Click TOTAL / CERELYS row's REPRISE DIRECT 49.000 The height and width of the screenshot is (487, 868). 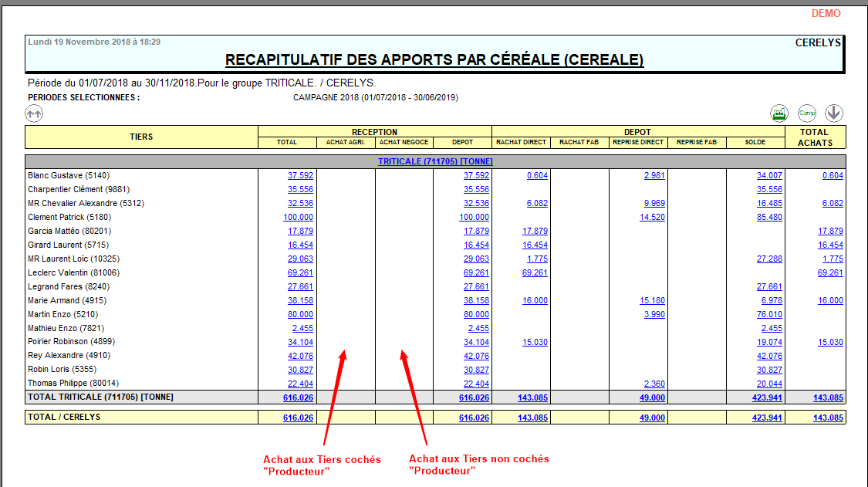(x=652, y=418)
